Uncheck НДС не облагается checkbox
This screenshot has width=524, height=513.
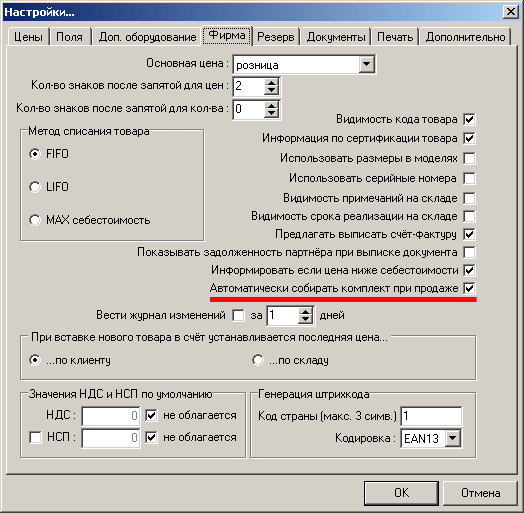(151, 415)
